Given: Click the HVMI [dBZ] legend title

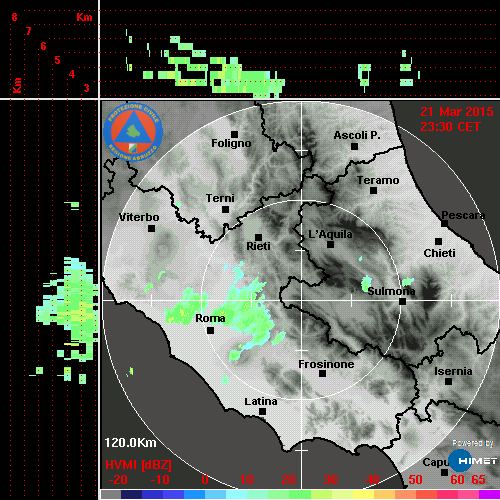Looking at the screenshot, I should click(x=138, y=465).
